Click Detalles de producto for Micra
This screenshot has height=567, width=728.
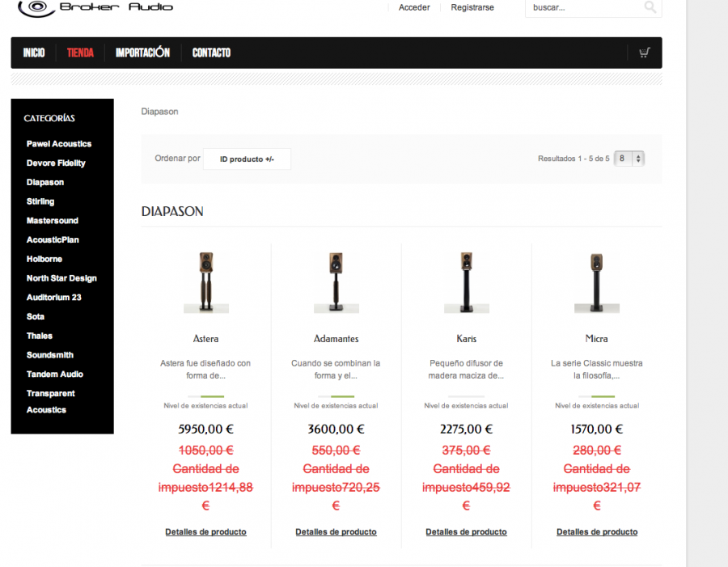(x=597, y=532)
